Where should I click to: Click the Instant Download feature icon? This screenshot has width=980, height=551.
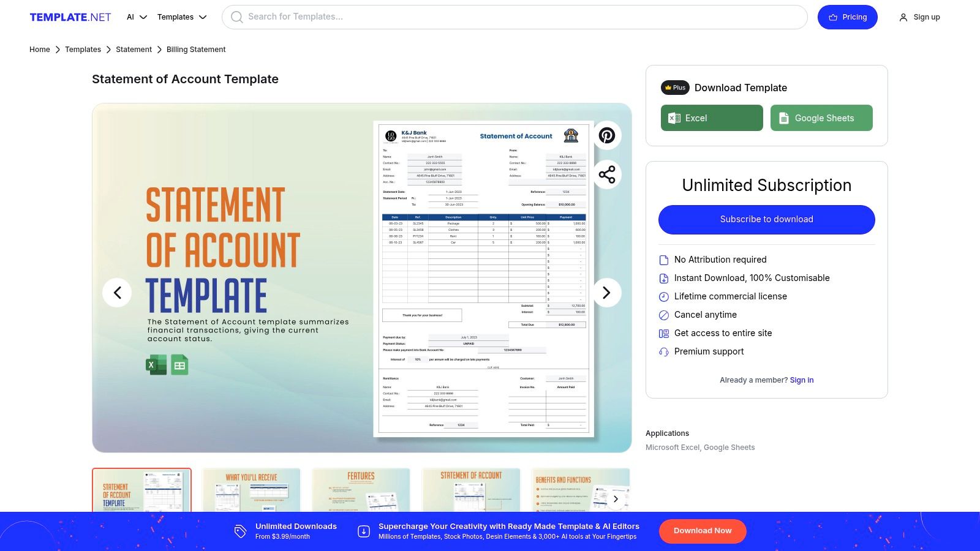coord(663,279)
